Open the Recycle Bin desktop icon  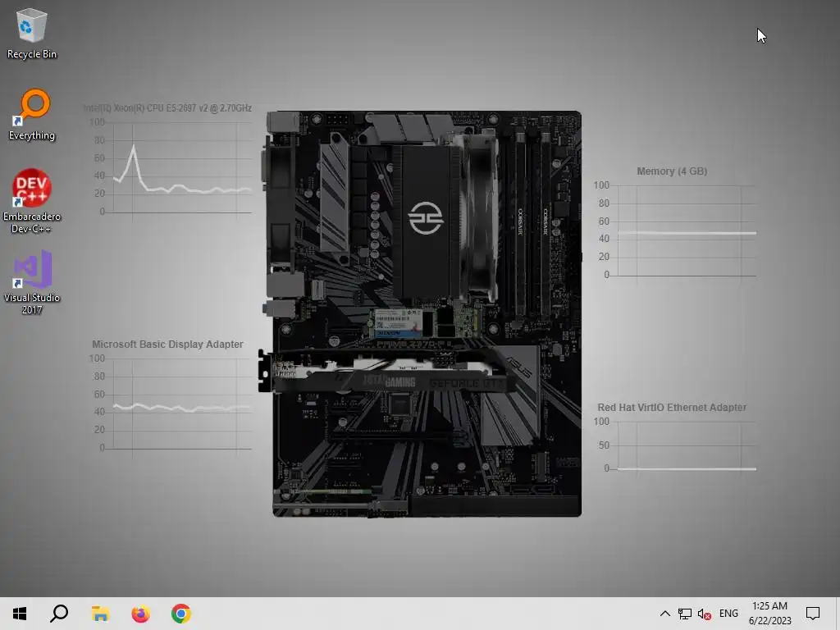click(32, 33)
